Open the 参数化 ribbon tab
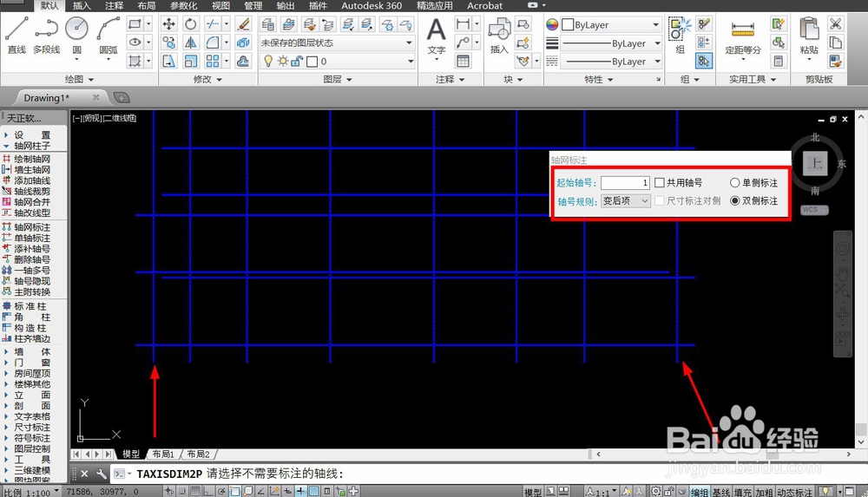Screen dimensions: 868x497 tap(183, 5)
